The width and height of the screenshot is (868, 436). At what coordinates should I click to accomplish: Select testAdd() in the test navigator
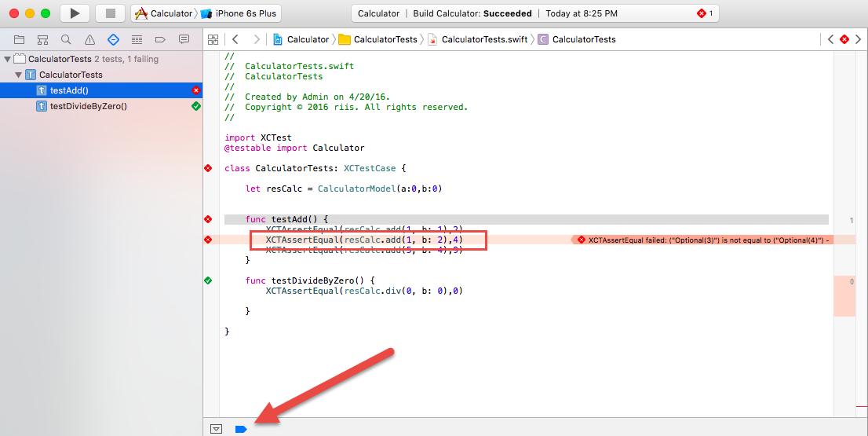point(101,90)
